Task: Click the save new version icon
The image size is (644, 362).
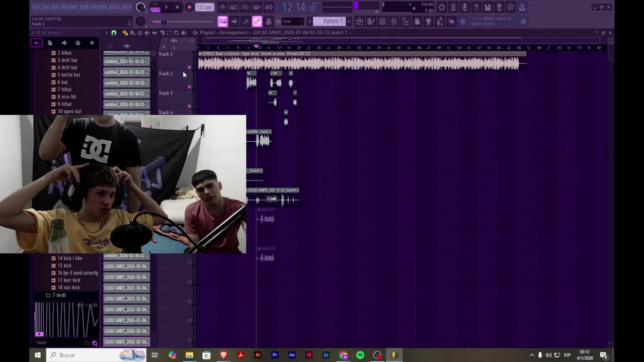Action: [x=499, y=7]
